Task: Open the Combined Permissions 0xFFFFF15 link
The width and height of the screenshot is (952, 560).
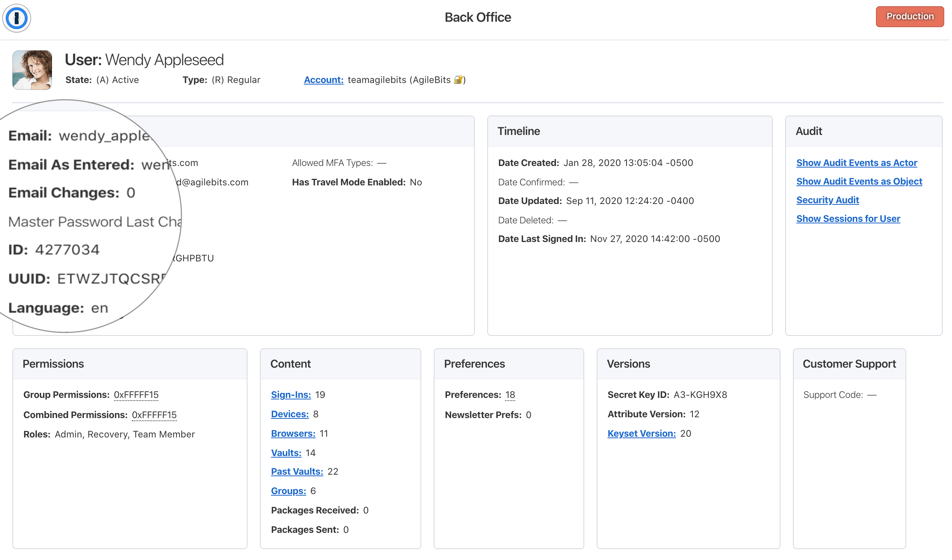Action: click(154, 415)
